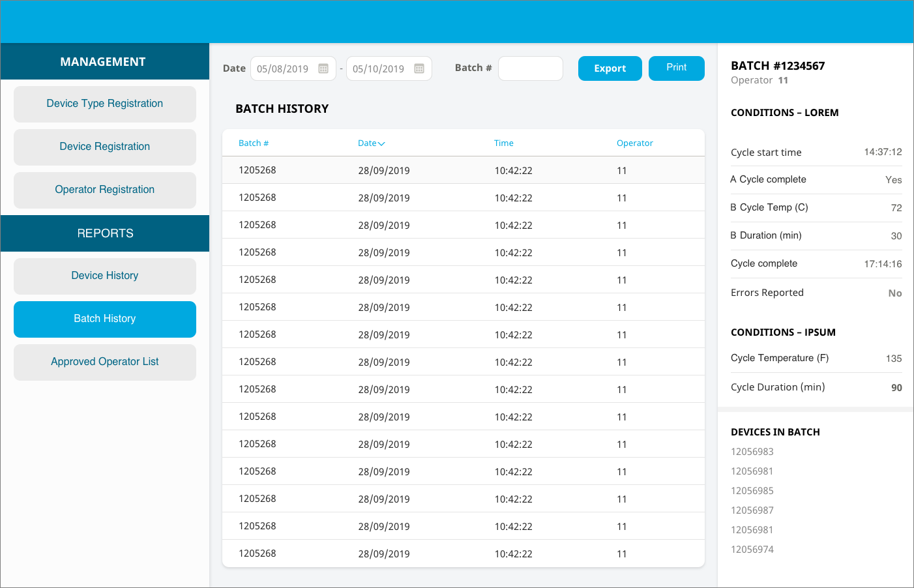Click the Print button
The image size is (914, 588).
676,68
